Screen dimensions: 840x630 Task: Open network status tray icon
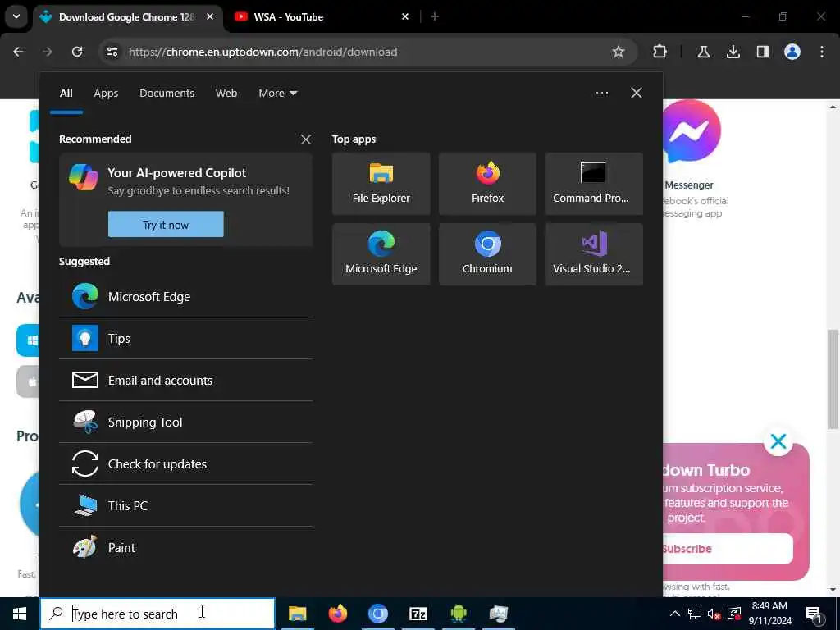point(694,614)
